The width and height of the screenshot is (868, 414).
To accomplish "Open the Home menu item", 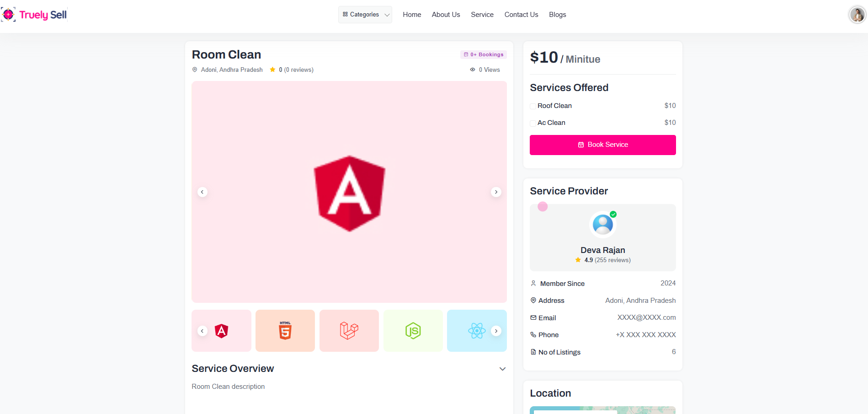I will (412, 15).
